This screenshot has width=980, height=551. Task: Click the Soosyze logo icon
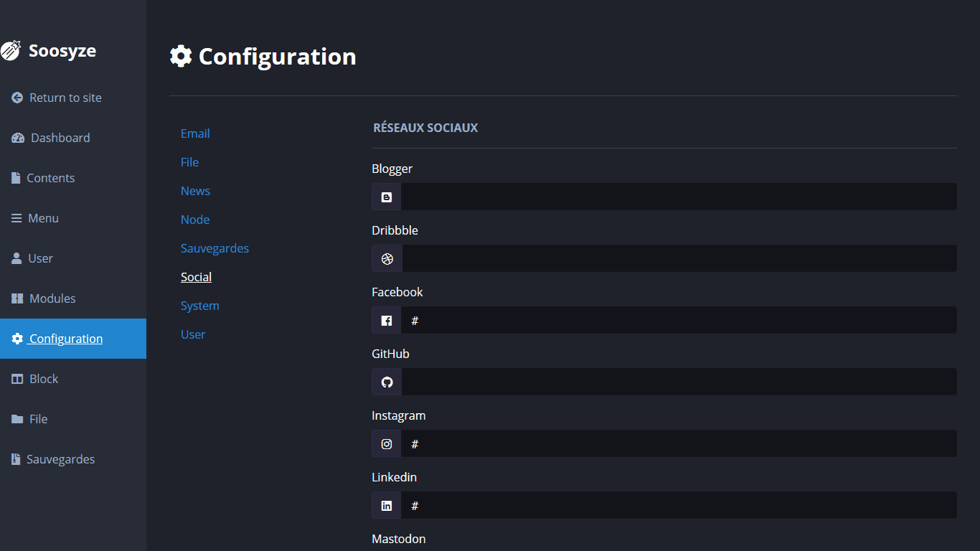[11, 50]
